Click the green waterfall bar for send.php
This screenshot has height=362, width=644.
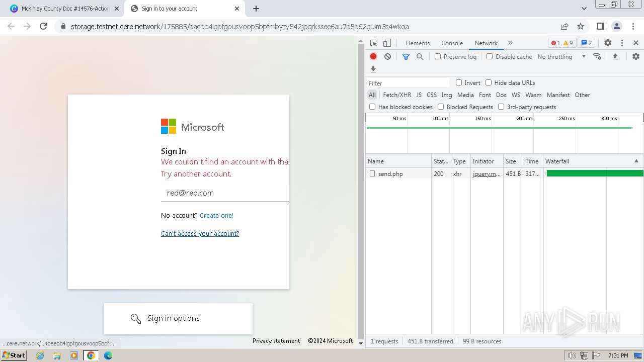click(x=595, y=173)
